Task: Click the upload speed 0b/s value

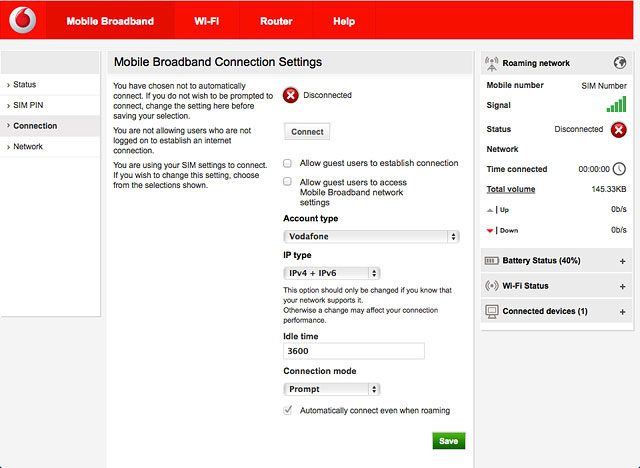Action: pos(619,209)
